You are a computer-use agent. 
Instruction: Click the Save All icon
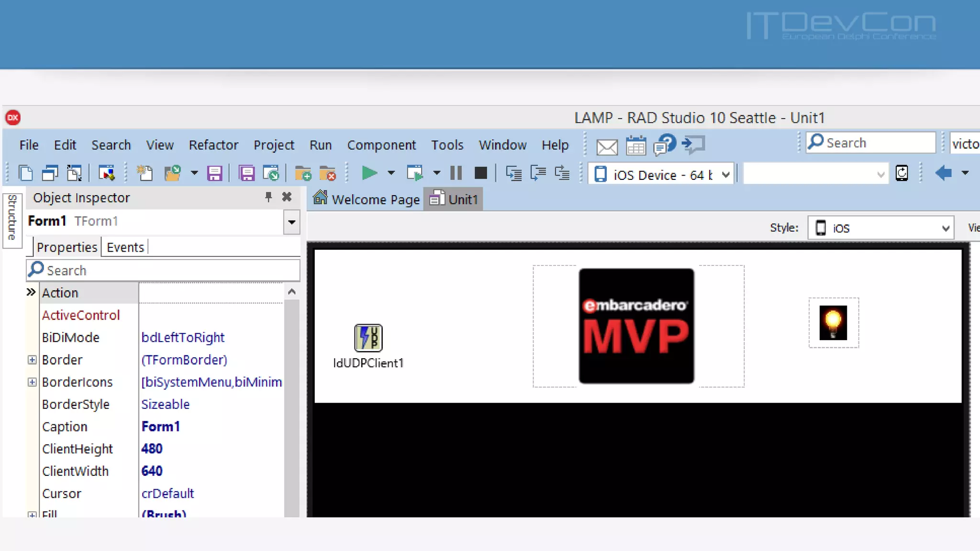[246, 173]
